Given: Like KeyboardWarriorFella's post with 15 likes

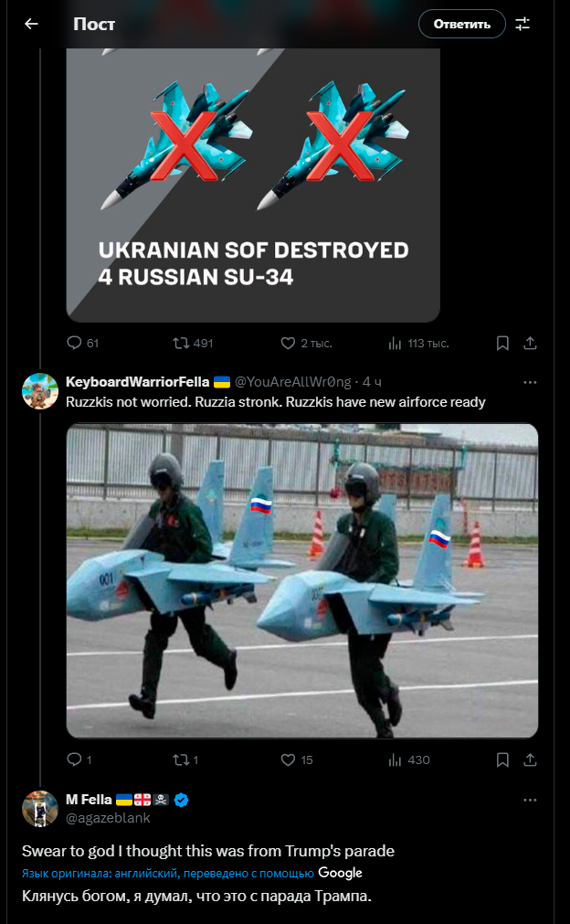Looking at the screenshot, I should click(x=297, y=760).
